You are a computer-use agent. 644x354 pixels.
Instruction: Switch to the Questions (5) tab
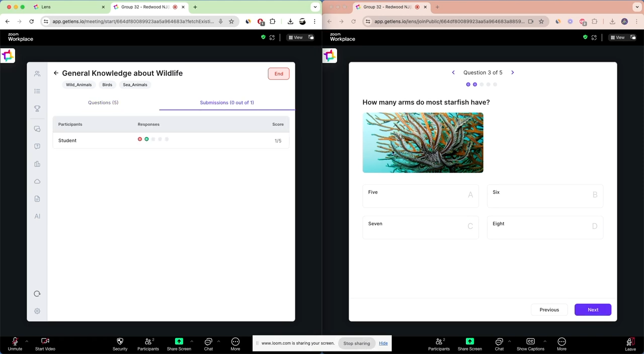tap(103, 102)
